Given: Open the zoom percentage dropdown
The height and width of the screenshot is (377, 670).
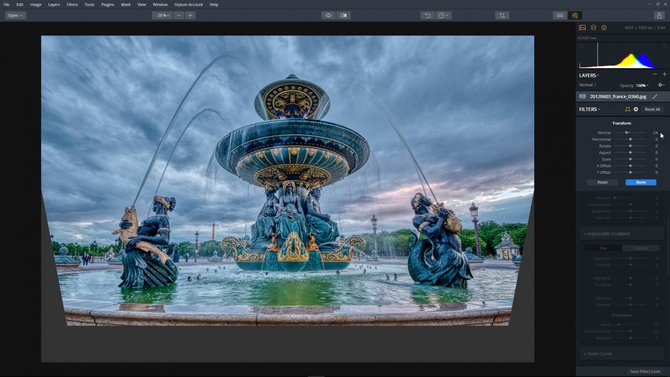Looking at the screenshot, I should point(162,15).
